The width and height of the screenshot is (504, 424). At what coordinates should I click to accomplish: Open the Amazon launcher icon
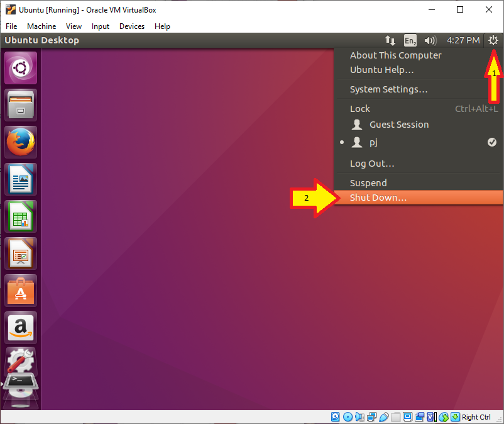coord(21,328)
